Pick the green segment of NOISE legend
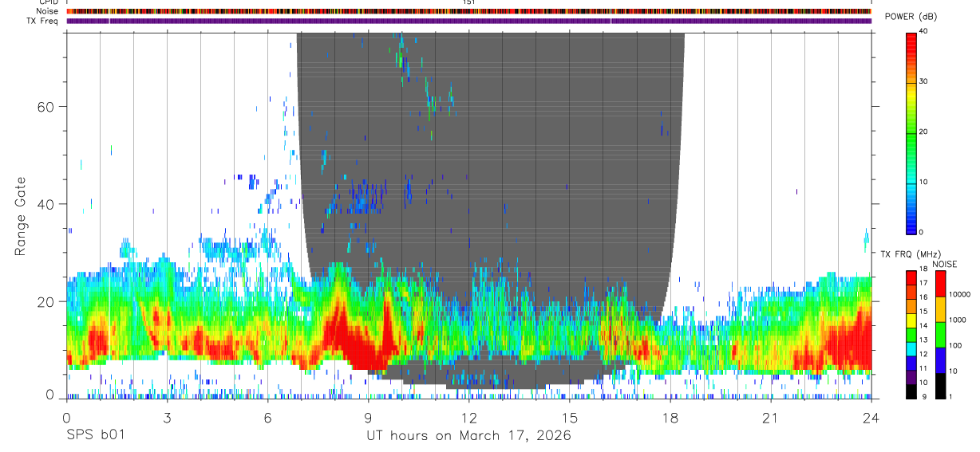The width and height of the screenshot is (980, 452). pos(941,335)
